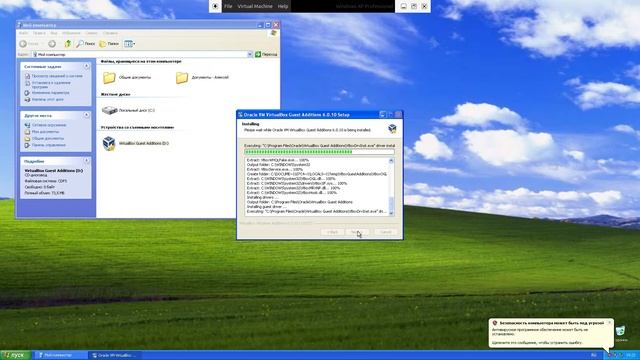Screen dimensions: 640x360
Task: Click the language indicator in the taskbar
Action: tap(593, 355)
